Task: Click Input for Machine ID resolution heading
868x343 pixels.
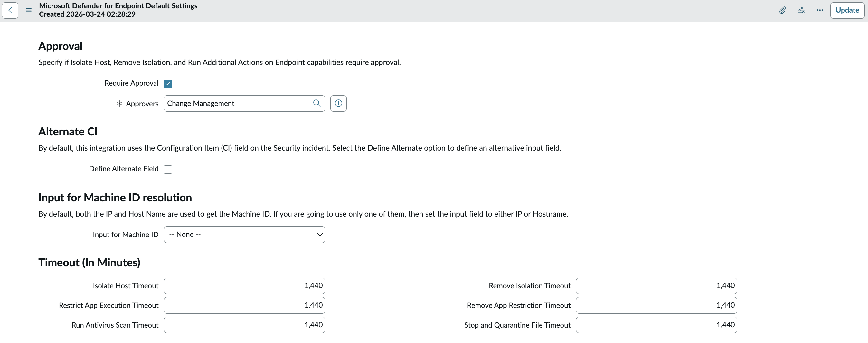Action: (x=115, y=198)
